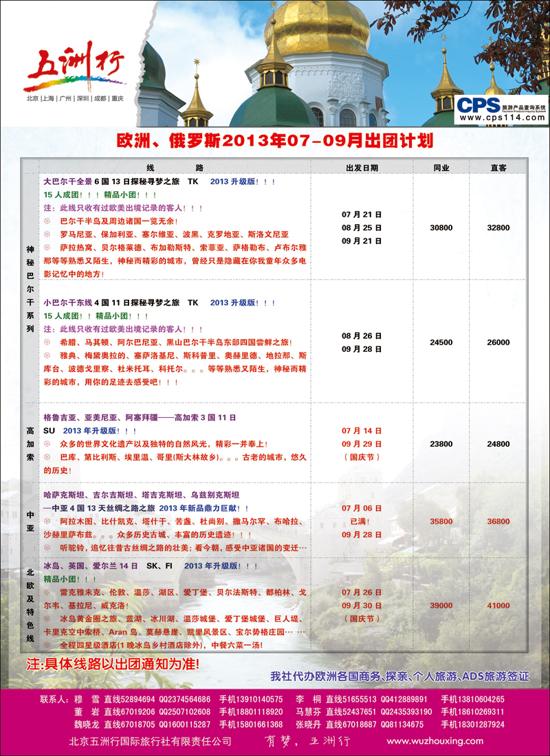Click departure date 07月06日
This screenshot has width=550, height=756.
[362, 508]
